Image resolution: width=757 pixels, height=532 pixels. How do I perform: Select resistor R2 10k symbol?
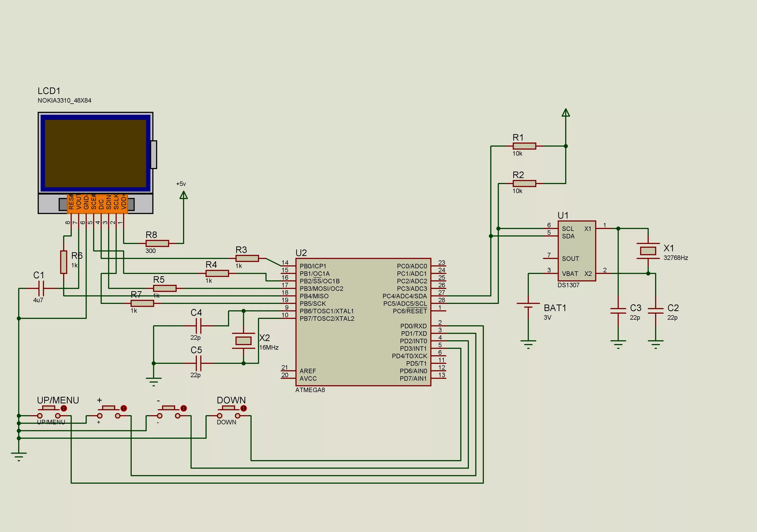point(524,184)
